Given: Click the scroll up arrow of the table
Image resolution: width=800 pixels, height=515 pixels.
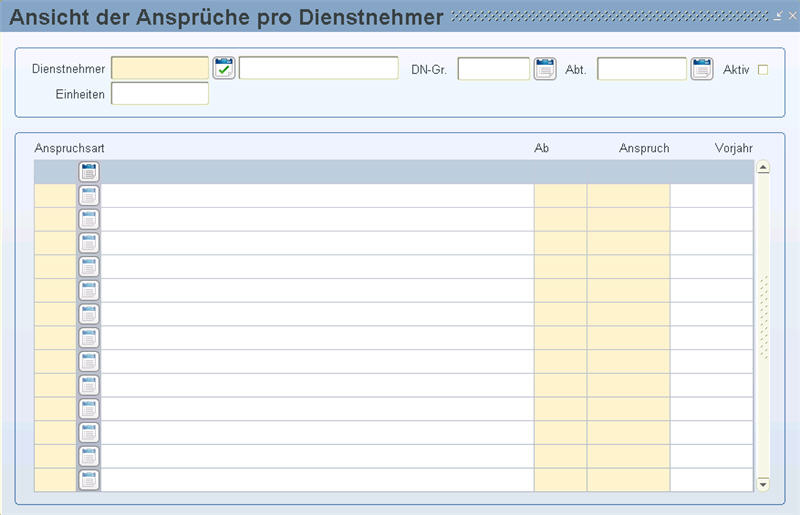Looking at the screenshot, I should tap(763, 167).
